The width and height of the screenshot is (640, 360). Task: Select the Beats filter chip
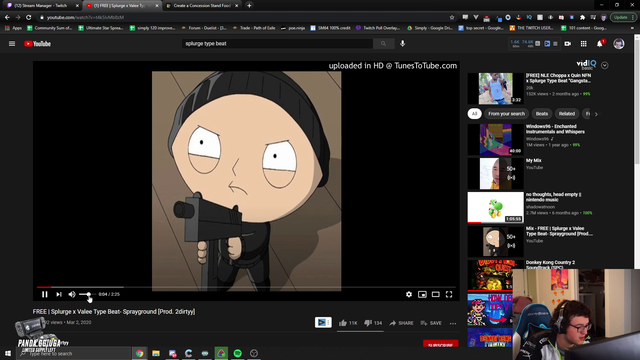point(542,114)
